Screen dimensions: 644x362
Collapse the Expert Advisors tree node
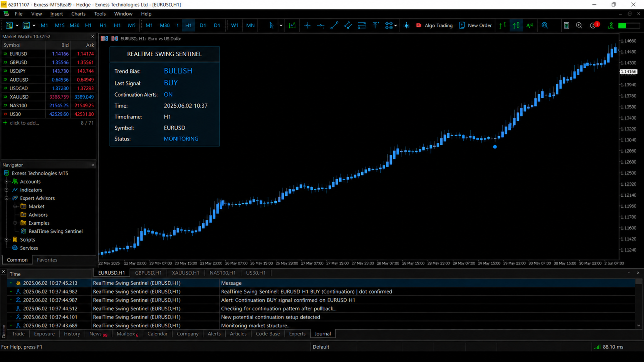[x=7, y=198]
